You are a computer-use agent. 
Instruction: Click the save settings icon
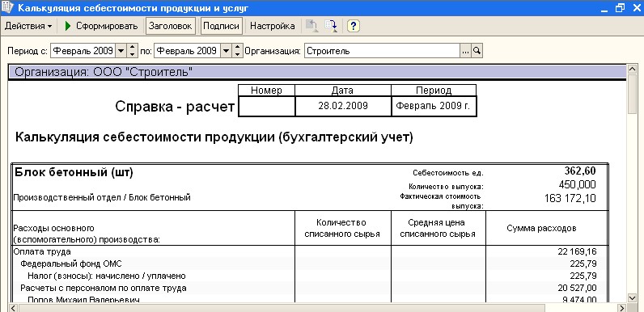[331, 26]
